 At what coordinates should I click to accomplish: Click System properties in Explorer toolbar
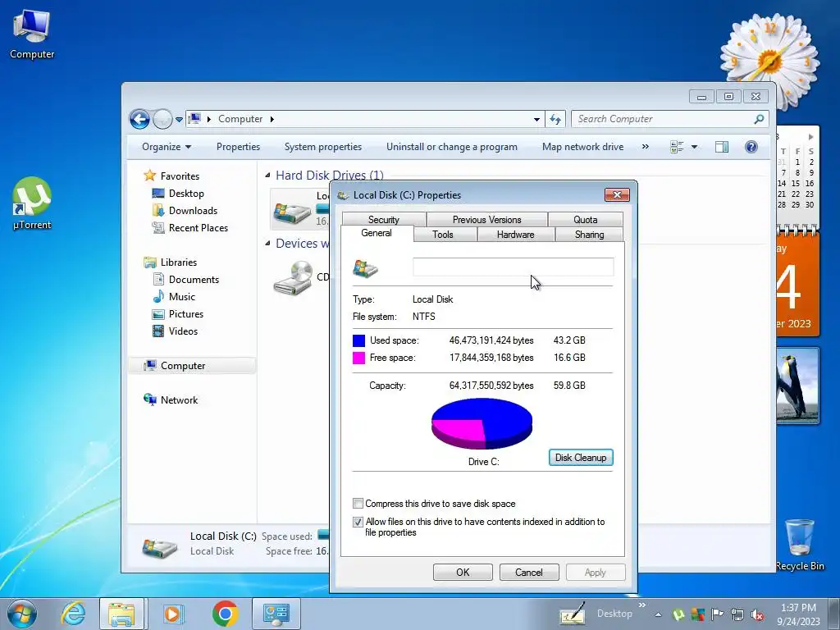(x=323, y=147)
